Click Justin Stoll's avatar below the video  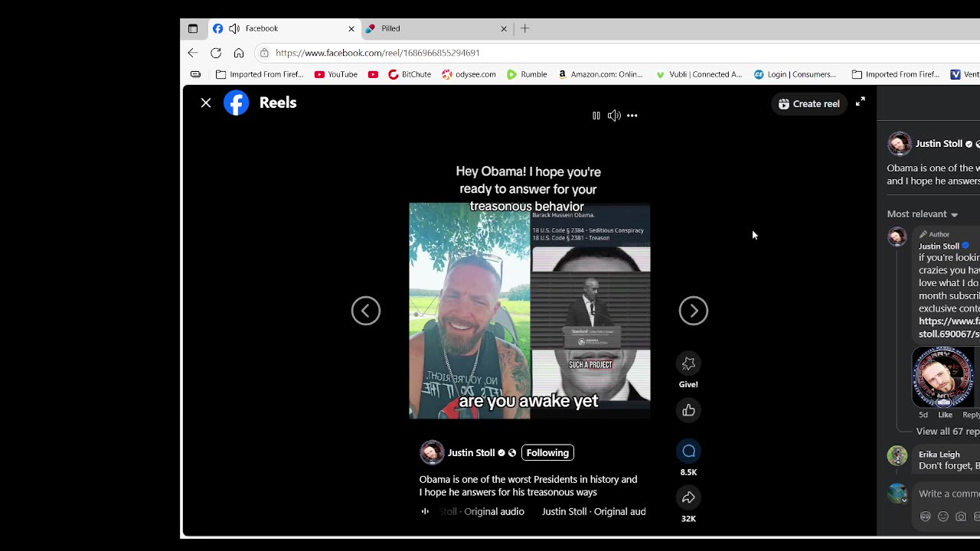tap(432, 452)
